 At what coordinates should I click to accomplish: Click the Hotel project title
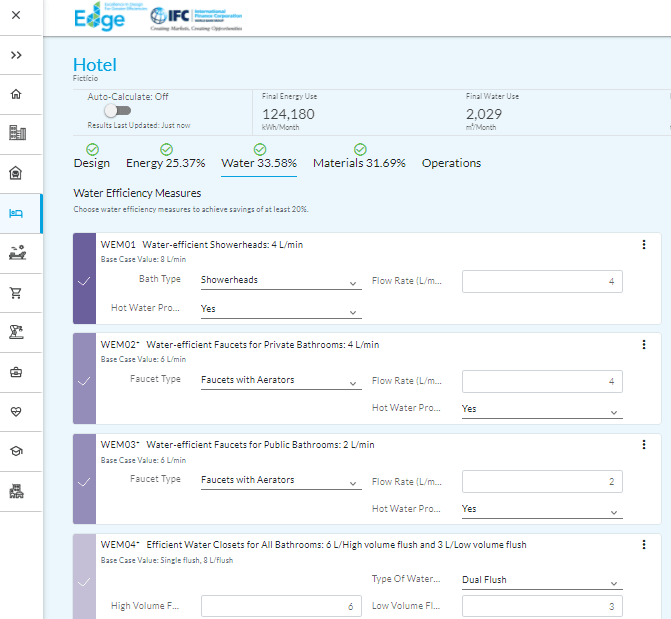pos(95,65)
